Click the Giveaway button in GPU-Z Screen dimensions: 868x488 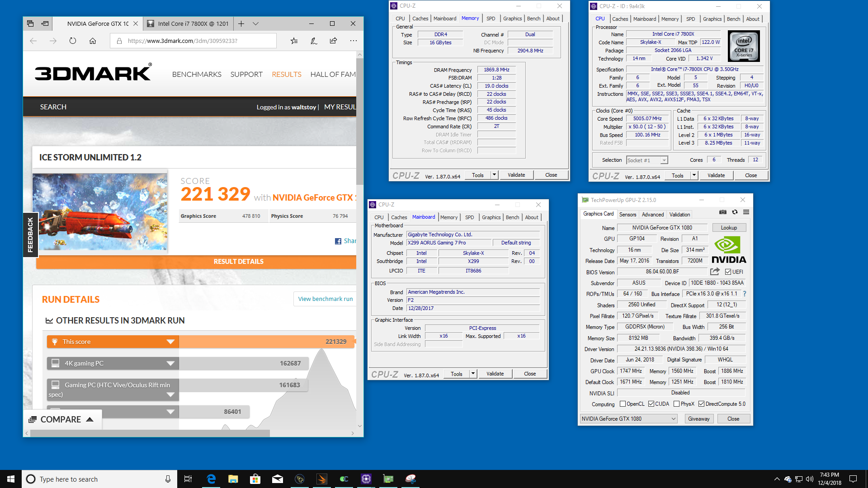tap(698, 419)
